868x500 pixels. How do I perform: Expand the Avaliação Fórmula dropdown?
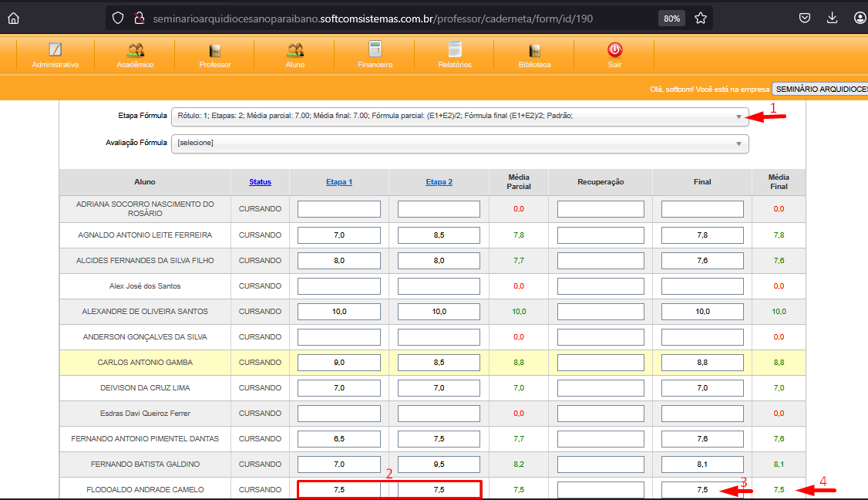[x=459, y=143]
